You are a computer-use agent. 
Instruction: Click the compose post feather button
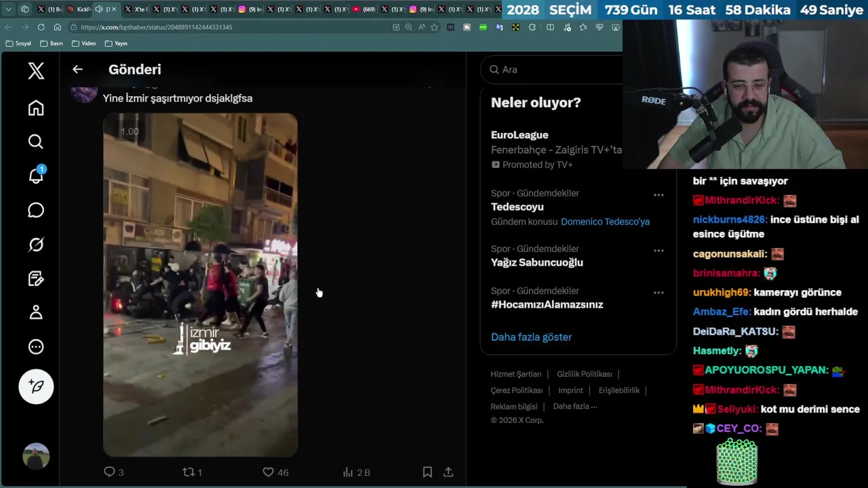click(x=36, y=386)
